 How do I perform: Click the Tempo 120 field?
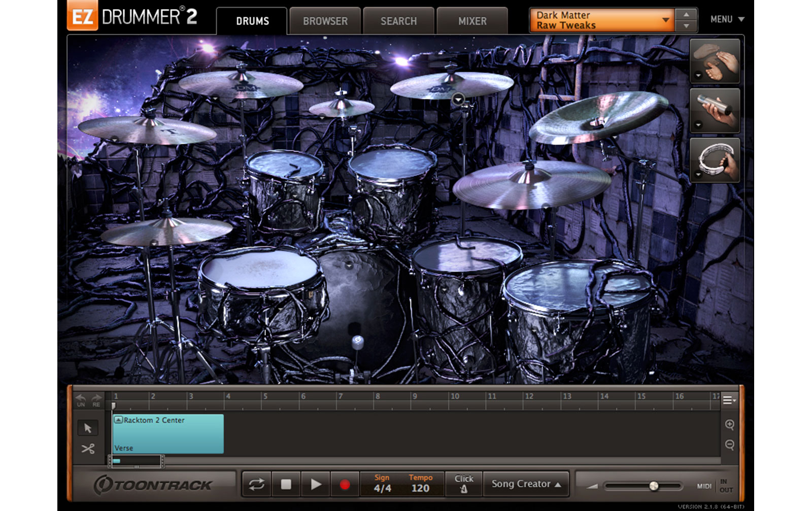tap(420, 484)
